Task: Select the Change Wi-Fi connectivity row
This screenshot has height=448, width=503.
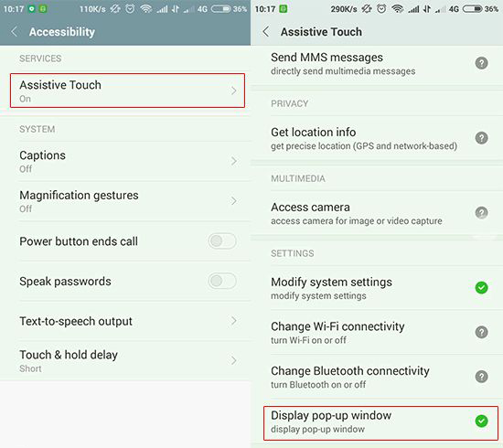Action: pos(377,332)
